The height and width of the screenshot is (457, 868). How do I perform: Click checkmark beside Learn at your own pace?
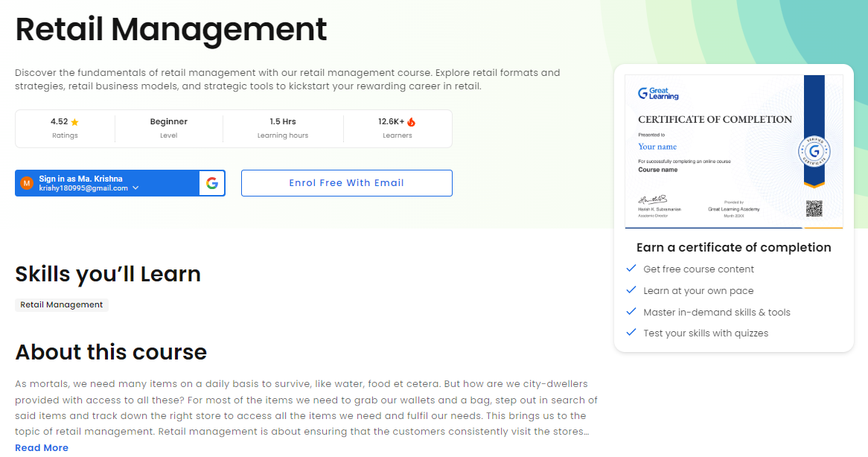[631, 290]
